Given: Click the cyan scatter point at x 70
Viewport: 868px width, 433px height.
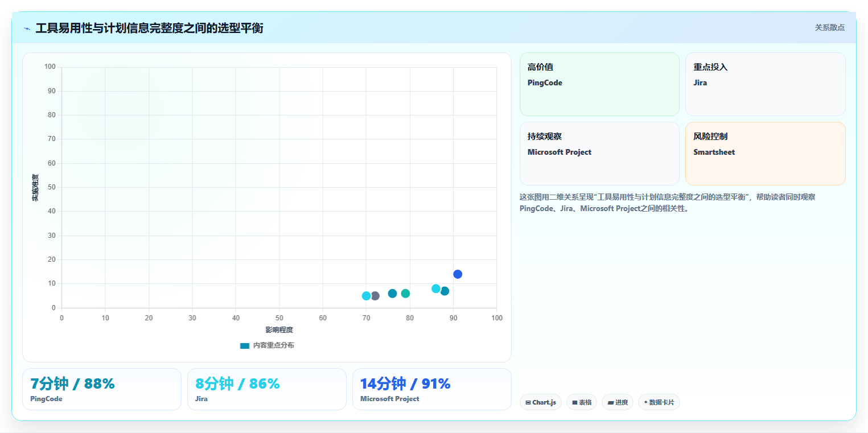Looking at the screenshot, I should point(366,296).
